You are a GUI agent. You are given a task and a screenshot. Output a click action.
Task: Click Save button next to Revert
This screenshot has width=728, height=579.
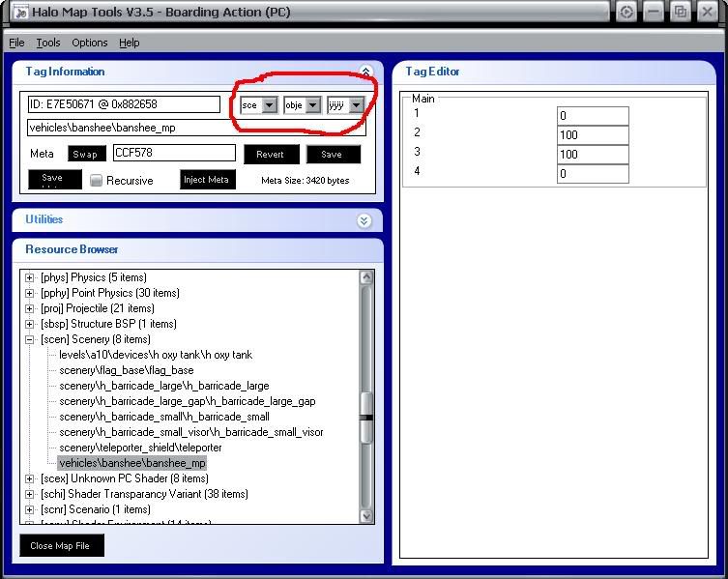(x=334, y=154)
